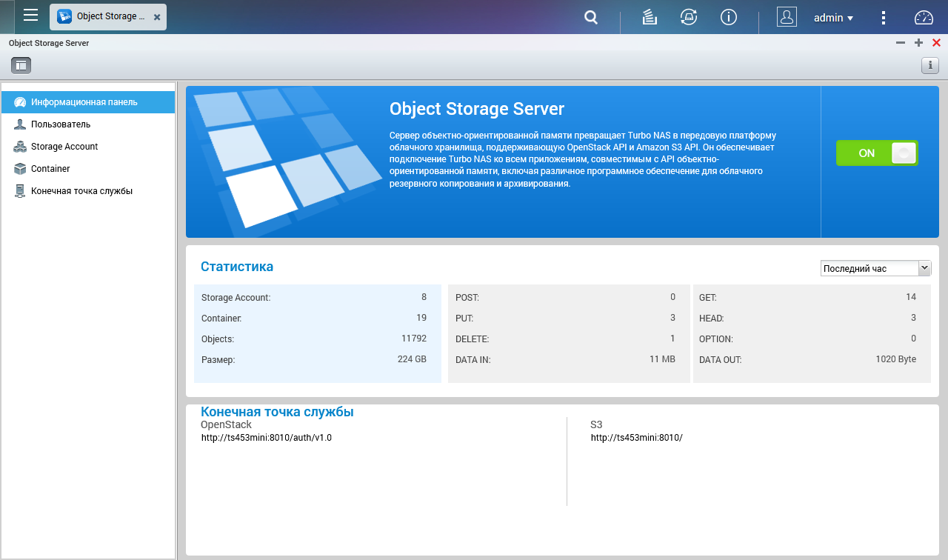The image size is (948, 560).
Task: Click the S3 endpoint URL
Action: [636, 438]
